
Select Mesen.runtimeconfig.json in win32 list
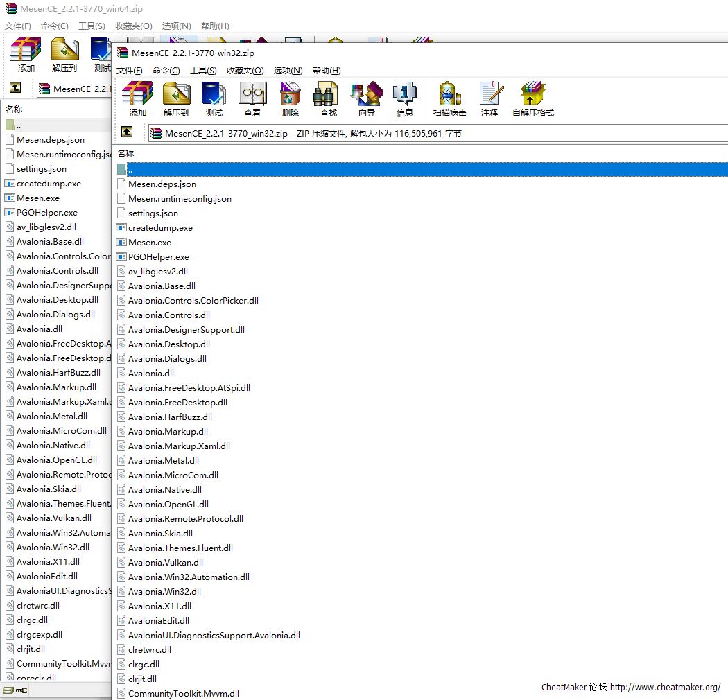(180, 199)
